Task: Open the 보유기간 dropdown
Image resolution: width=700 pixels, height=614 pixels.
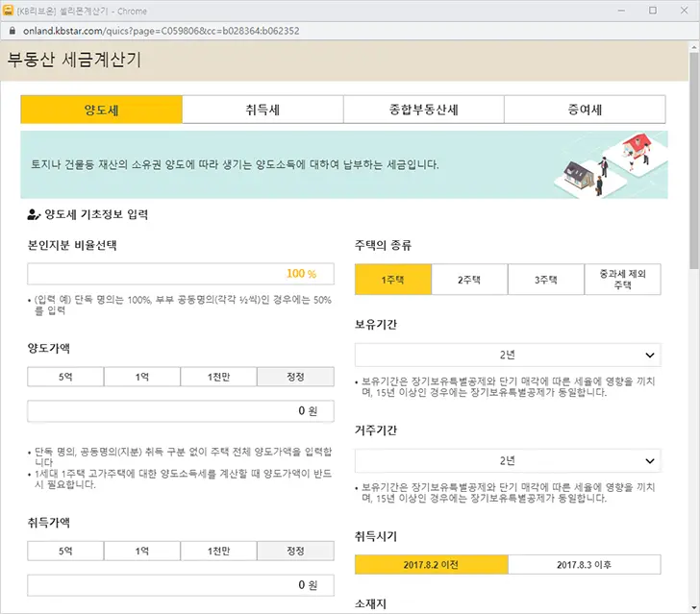Action: [508, 356]
